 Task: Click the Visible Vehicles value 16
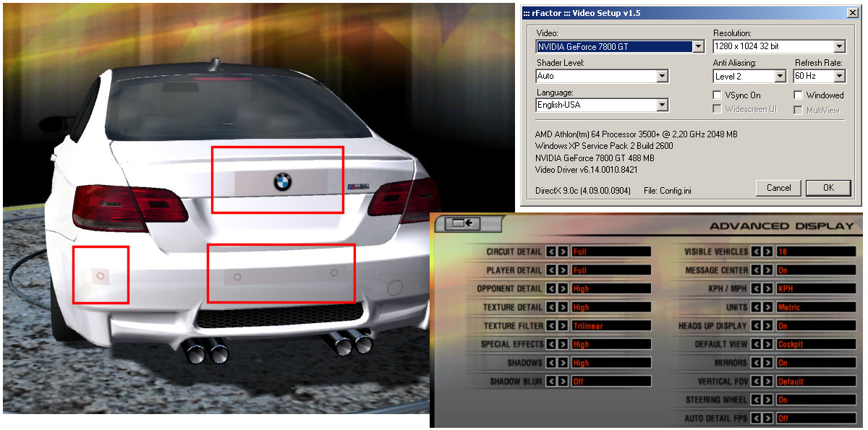click(x=816, y=251)
